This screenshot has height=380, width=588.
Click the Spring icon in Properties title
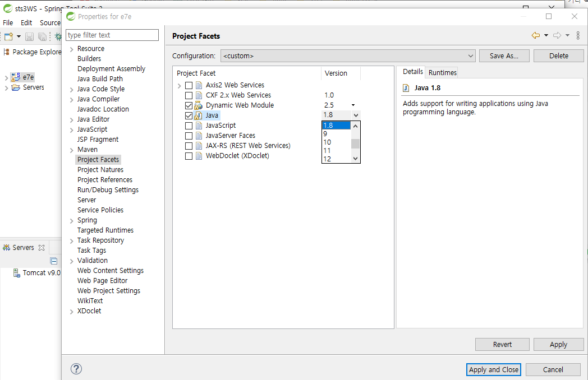click(71, 16)
